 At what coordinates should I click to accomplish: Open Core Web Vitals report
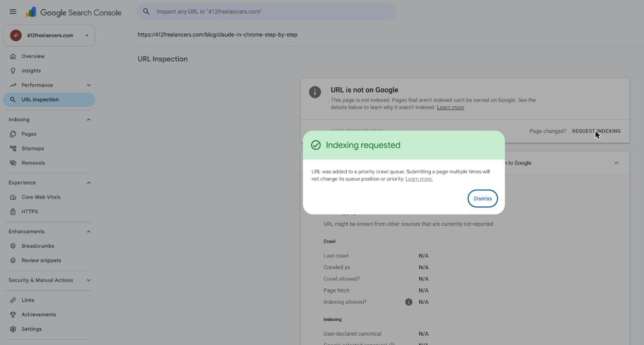pos(49,197)
